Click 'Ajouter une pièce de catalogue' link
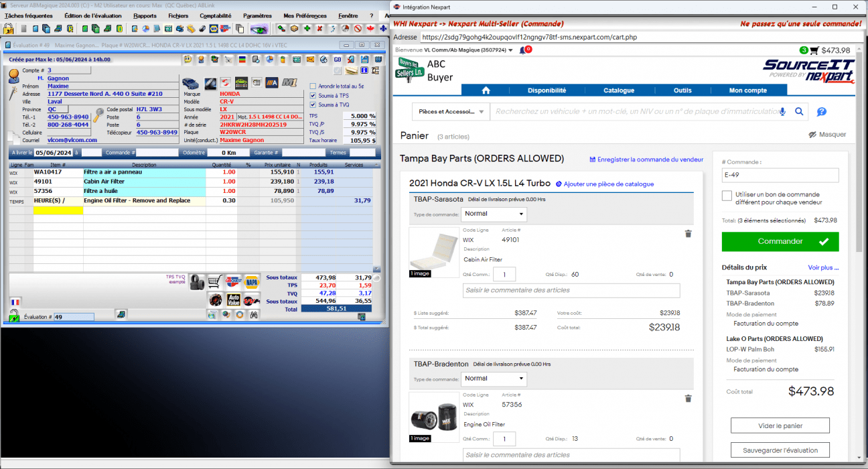Image resolution: width=868 pixels, height=469 pixels. [x=604, y=184]
